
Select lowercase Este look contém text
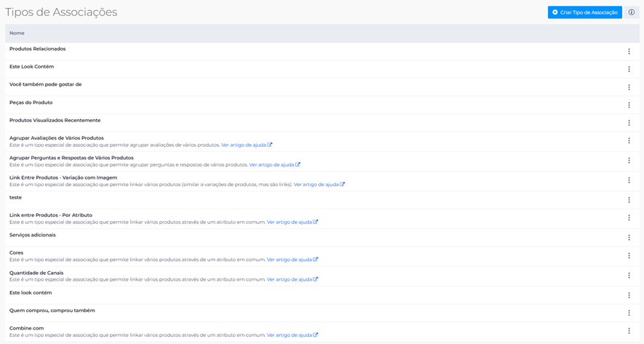(x=31, y=292)
